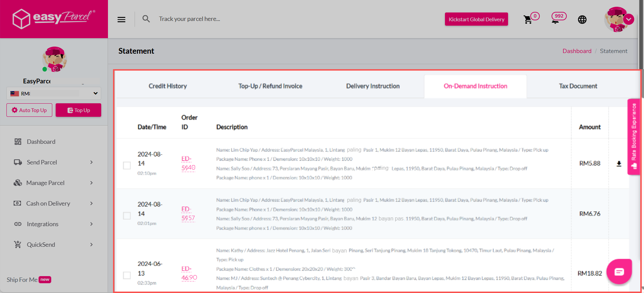Viewport: 644px width, 293px height.
Task: Select On-Demand Instruction tab
Action: 475,86
